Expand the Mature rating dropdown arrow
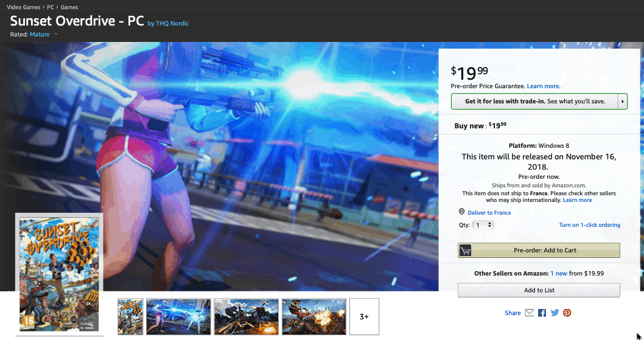644x340 pixels. [x=56, y=35]
